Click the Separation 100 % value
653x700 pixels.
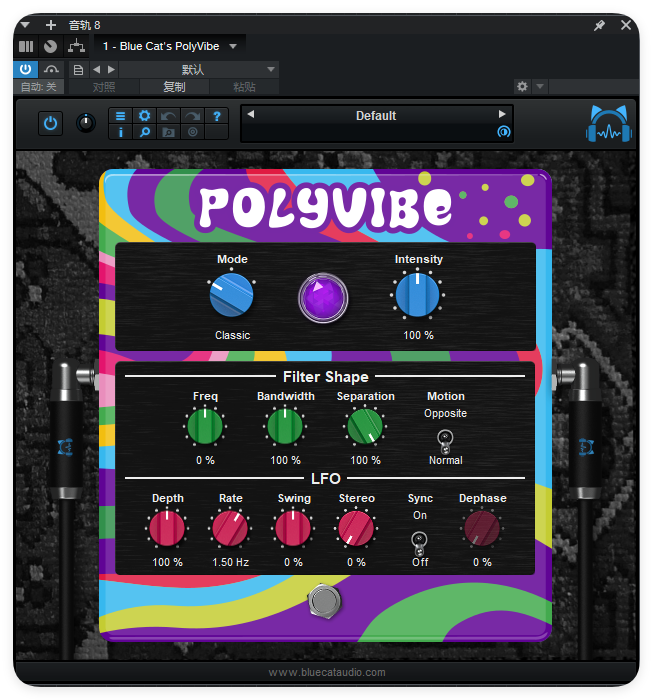[366, 460]
